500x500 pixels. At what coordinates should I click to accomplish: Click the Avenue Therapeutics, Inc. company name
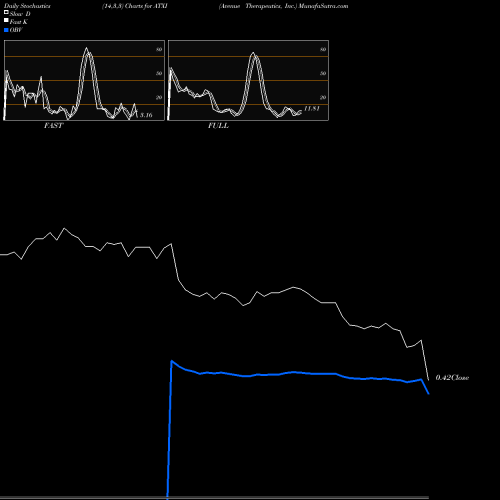pos(258,6)
